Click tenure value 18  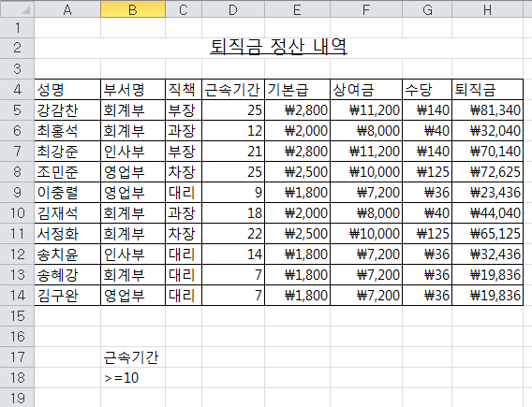(233, 213)
